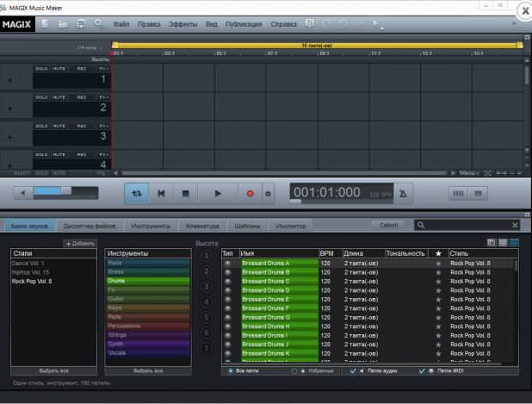Select pitch variant 7 circle
Viewport: 532px width, 404px height.
tap(206, 348)
